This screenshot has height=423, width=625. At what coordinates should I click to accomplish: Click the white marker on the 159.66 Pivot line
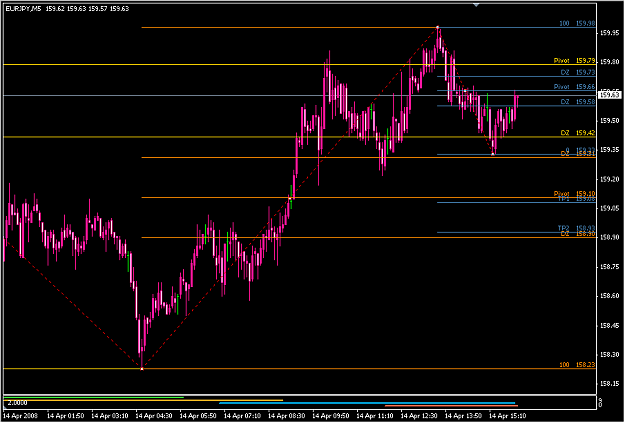click(465, 91)
